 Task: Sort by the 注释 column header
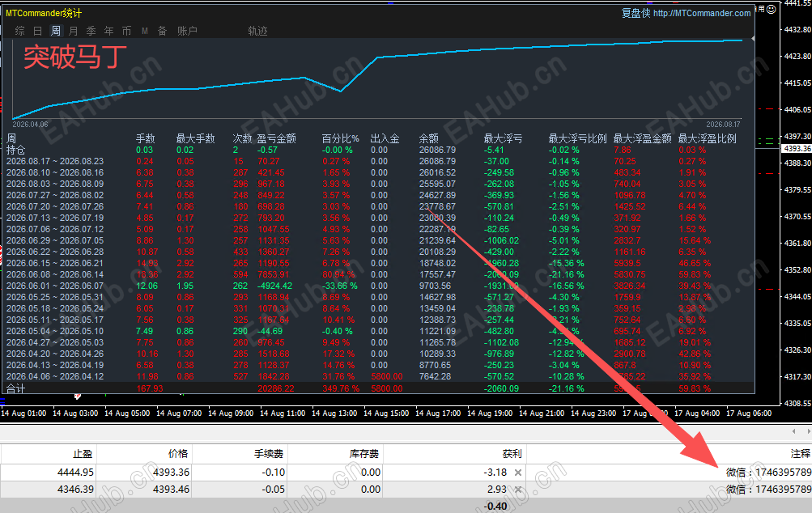800,453
